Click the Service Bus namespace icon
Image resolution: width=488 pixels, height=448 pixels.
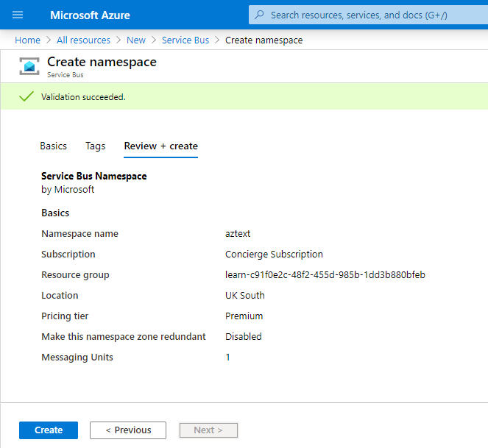(x=29, y=66)
